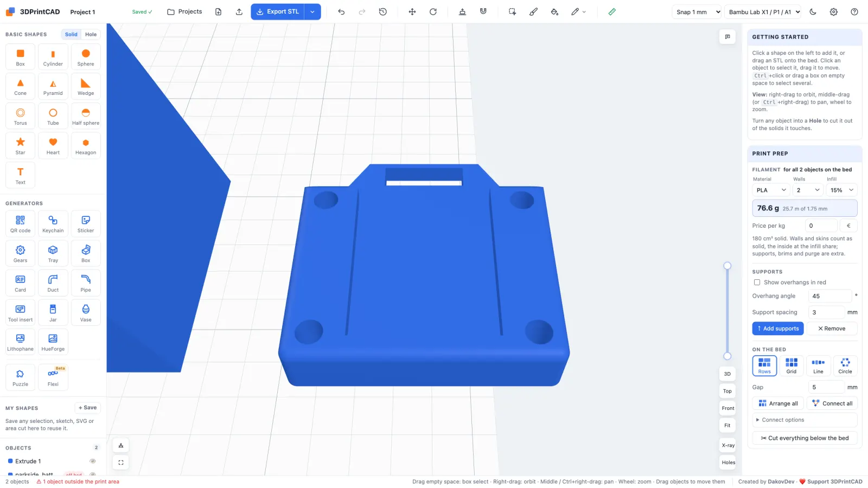Switch to Top view
This screenshot has height=488, width=868.
pyautogui.click(x=727, y=391)
